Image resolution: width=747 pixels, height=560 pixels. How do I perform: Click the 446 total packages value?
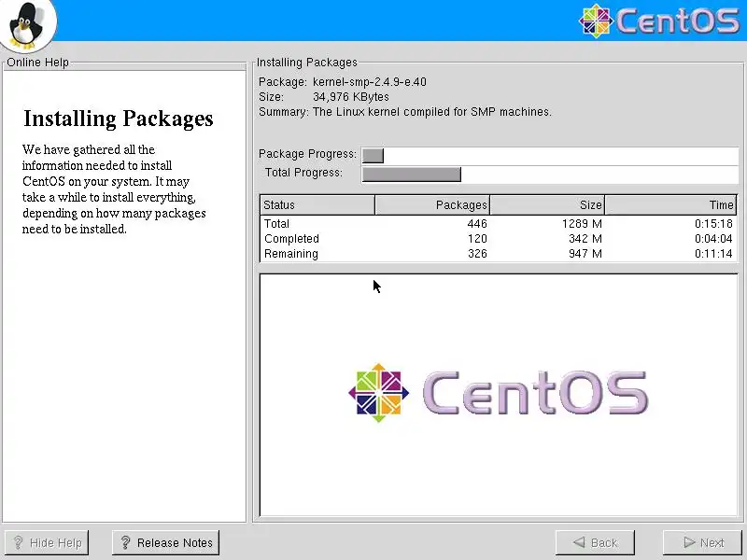tap(477, 224)
